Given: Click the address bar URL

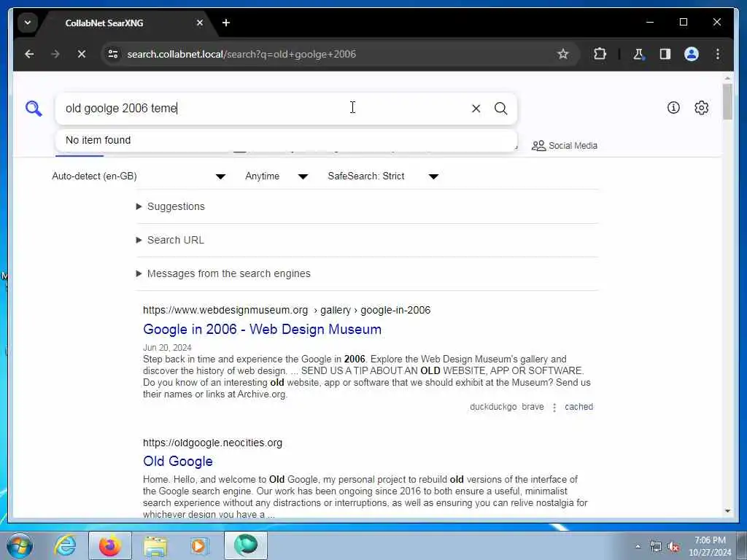Looking at the screenshot, I should [241, 54].
